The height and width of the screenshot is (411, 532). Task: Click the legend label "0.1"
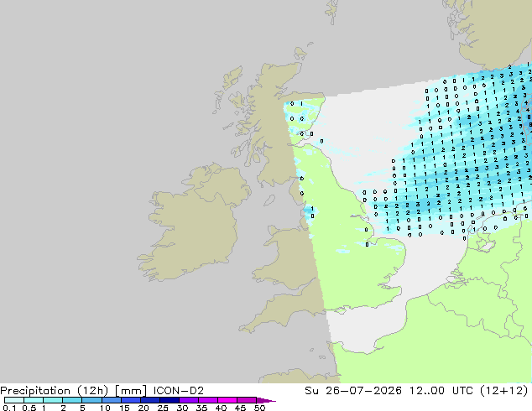[9, 408]
